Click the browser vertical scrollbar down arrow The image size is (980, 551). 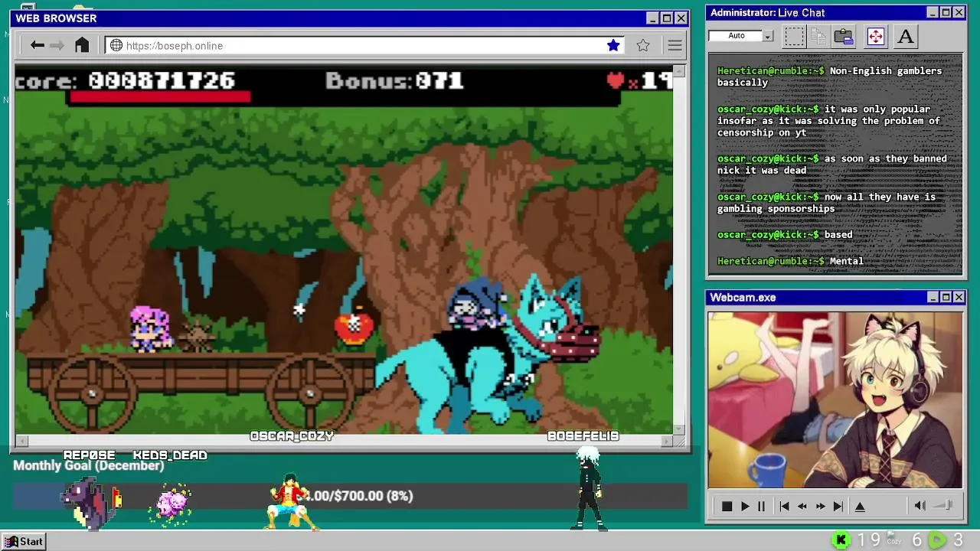pos(679,429)
